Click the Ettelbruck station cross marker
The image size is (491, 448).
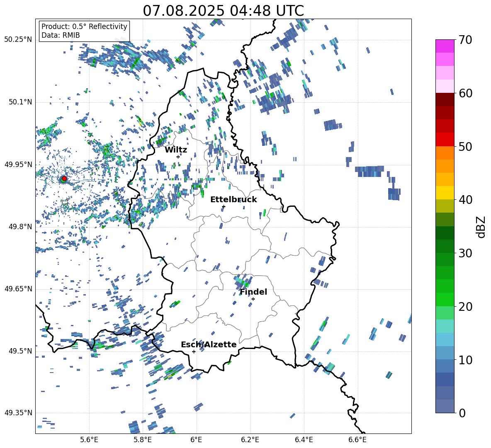(x=224, y=206)
